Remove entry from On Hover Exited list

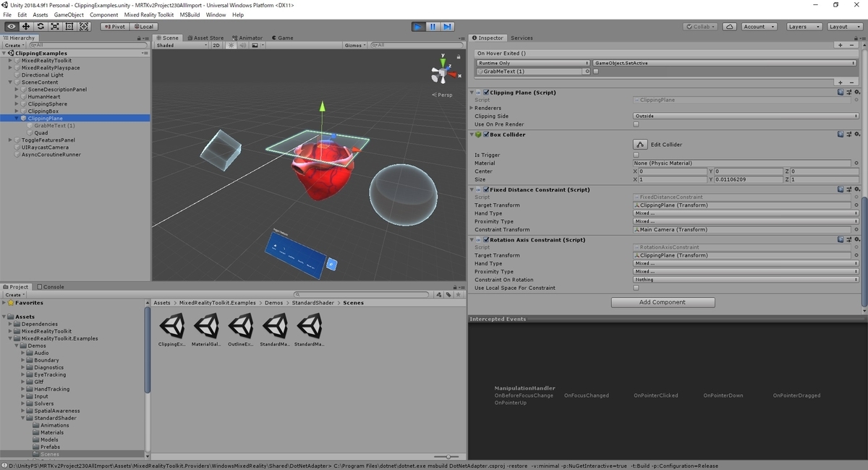click(851, 82)
